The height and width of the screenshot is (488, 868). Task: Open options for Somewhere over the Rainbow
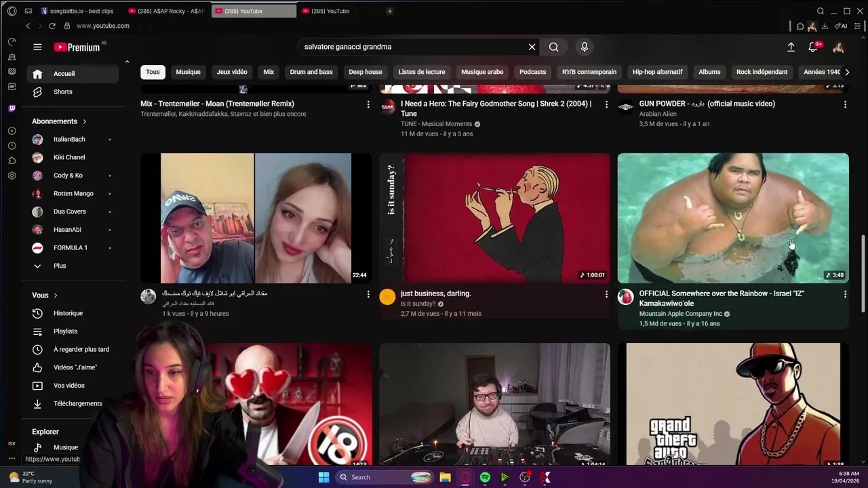pos(845,294)
